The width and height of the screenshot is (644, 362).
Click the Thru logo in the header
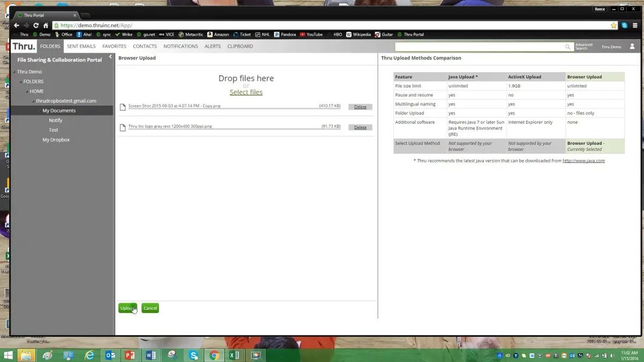(x=24, y=46)
